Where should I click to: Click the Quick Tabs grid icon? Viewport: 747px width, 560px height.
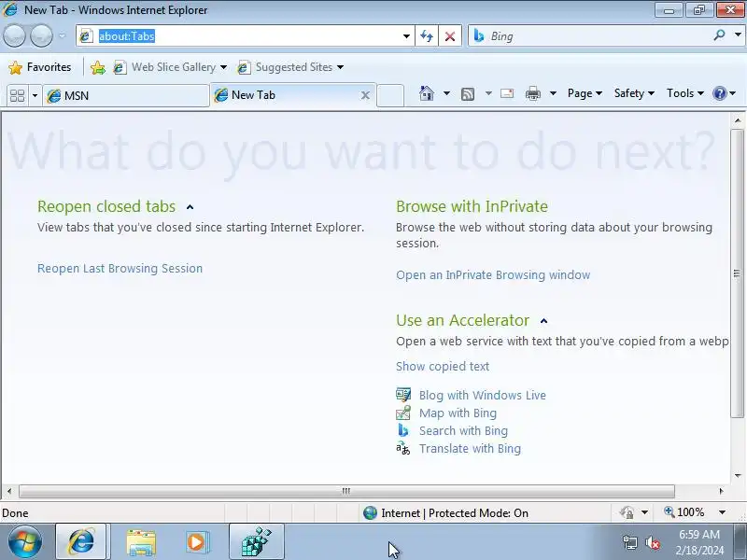point(17,96)
